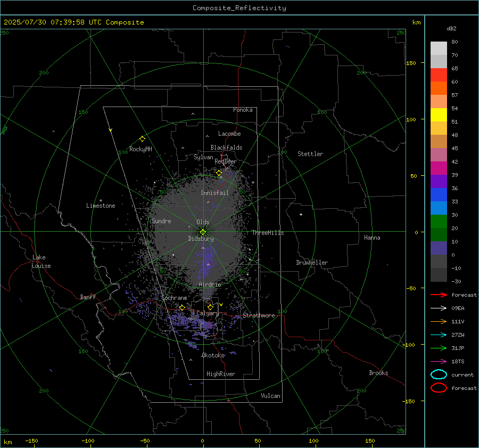Select the green 30-20 dBZ swatch

pyautogui.click(x=439, y=222)
